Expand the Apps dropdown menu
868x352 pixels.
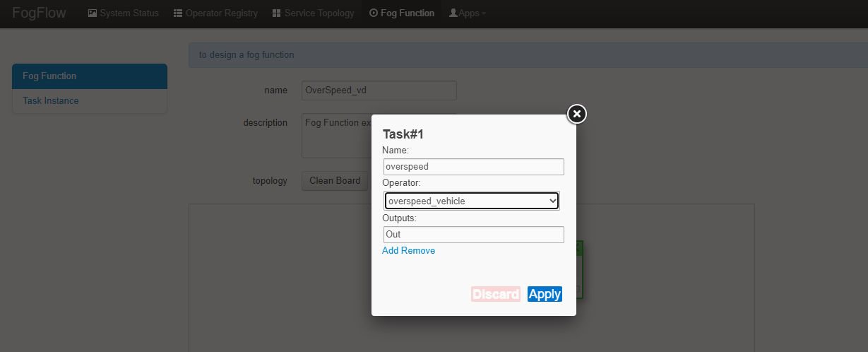(468, 13)
